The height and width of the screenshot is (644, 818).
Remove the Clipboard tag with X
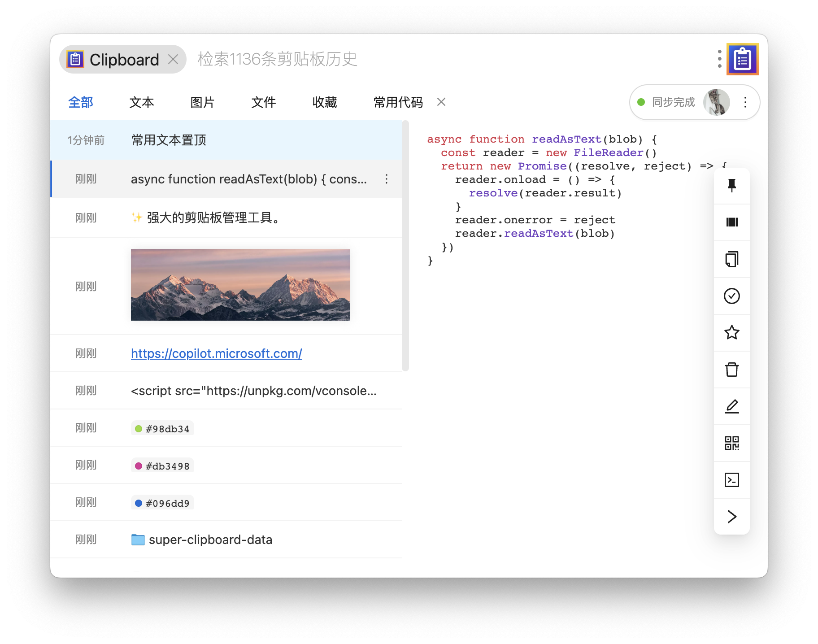click(x=173, y=59)
